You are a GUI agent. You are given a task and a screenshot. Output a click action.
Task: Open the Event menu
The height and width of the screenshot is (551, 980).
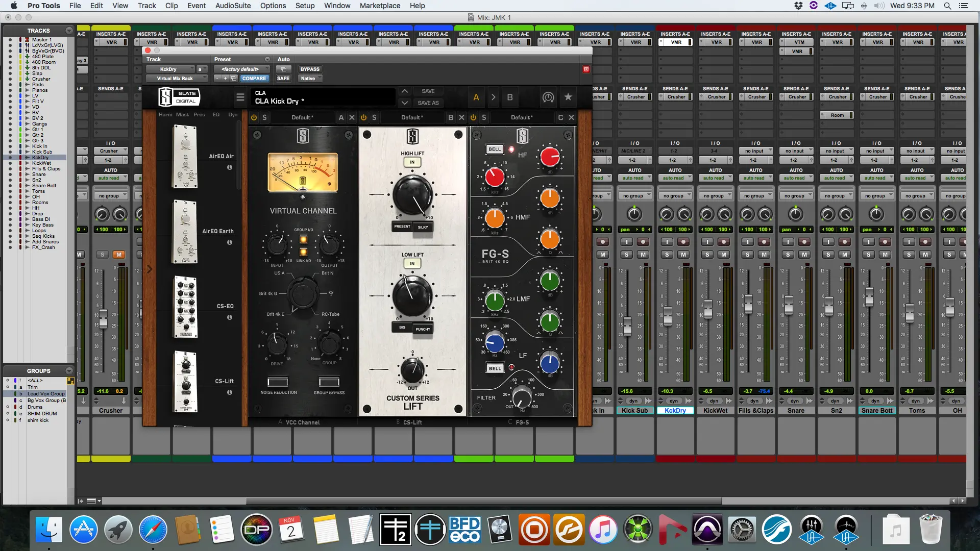click(x=197, y=6)
